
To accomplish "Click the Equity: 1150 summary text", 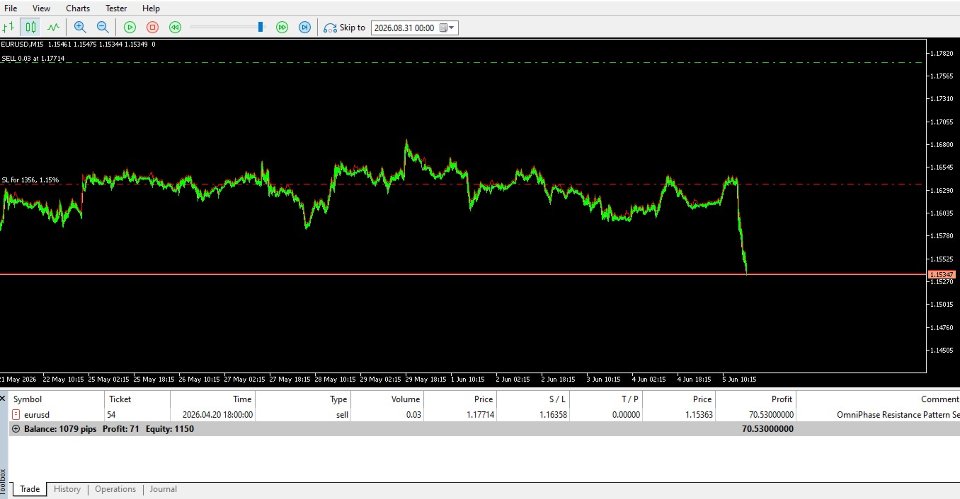I will click(170, 429).
